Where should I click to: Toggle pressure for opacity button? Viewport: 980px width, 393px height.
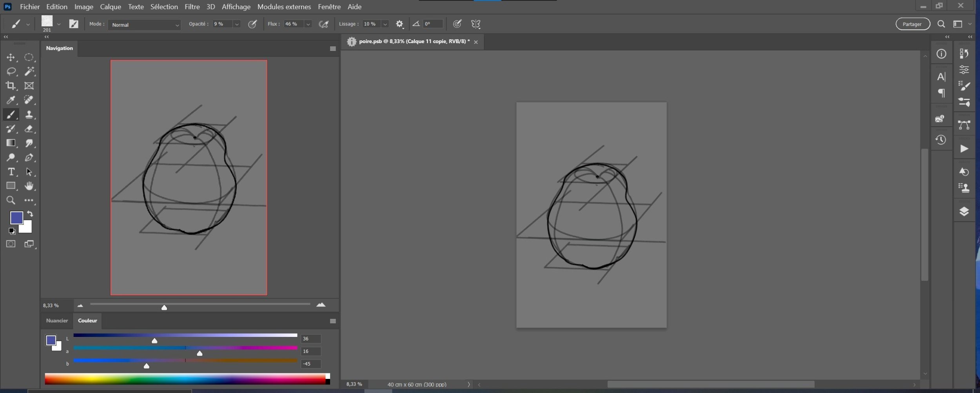pos(252,24)
